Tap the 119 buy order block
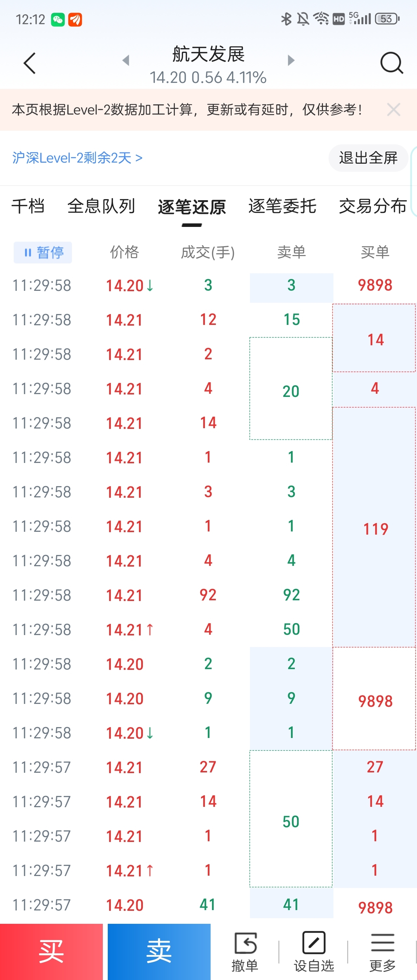417x980 pixels. click(375, 529)
